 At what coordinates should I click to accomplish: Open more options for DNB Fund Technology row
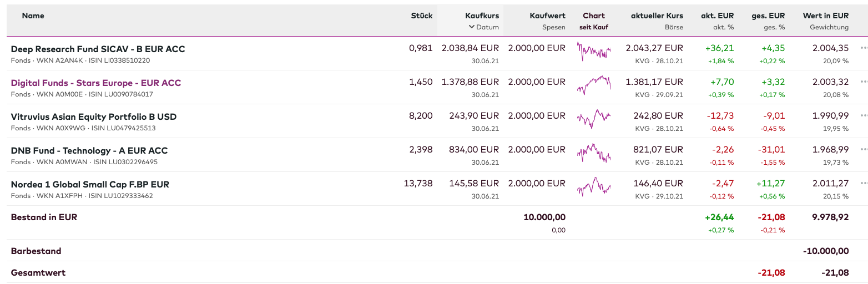[x=863, y=150]
